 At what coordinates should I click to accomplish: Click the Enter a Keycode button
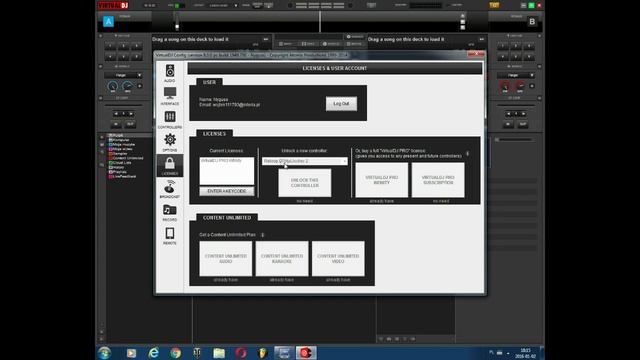[x=227, y=191]
